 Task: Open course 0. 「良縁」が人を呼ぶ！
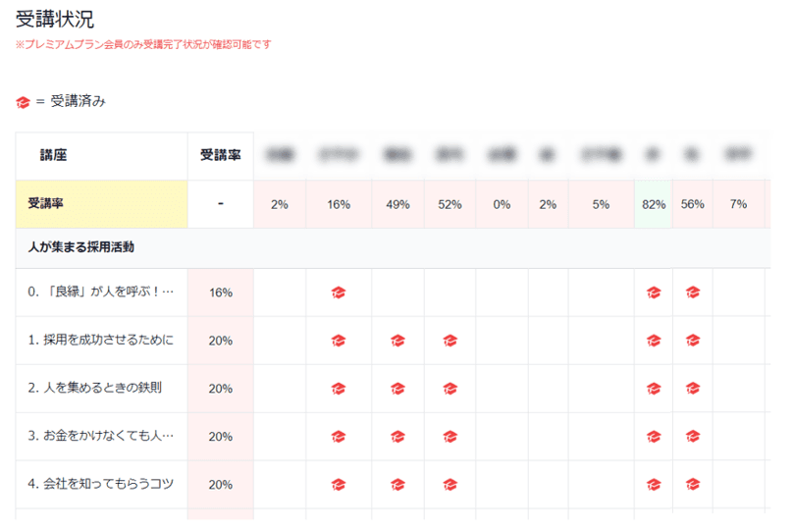(101, 293)
